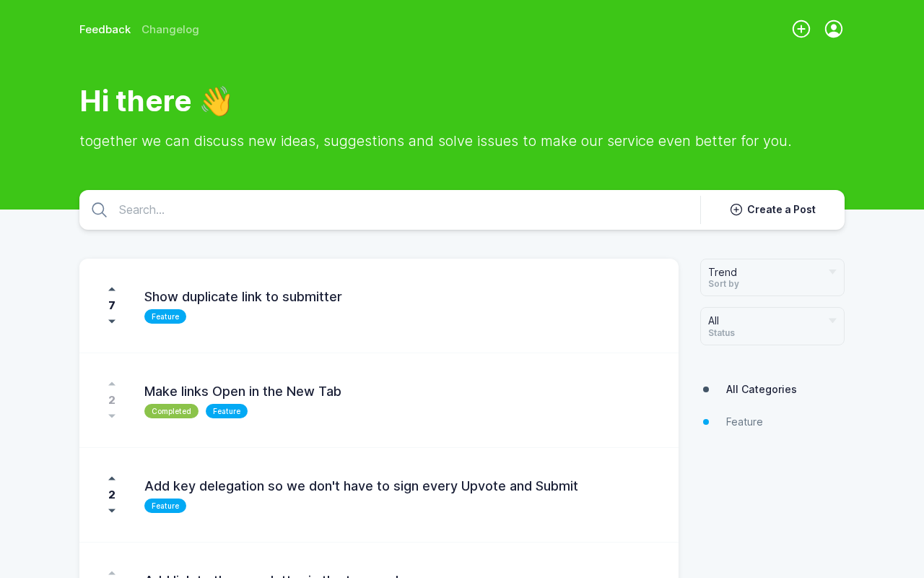Switch to the Feedback tab

(x=105, y=30)
